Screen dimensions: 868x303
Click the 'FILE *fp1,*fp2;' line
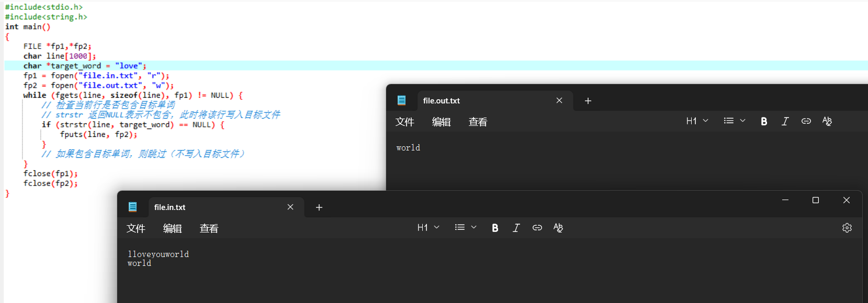tap(57, 46)
